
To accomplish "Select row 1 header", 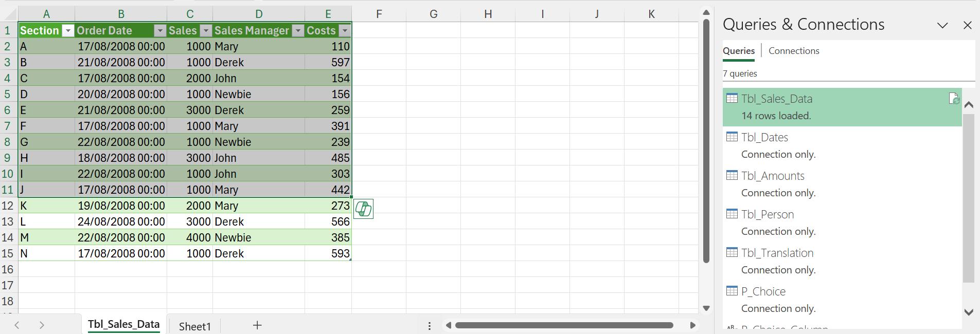I will [x=8, y=30].
